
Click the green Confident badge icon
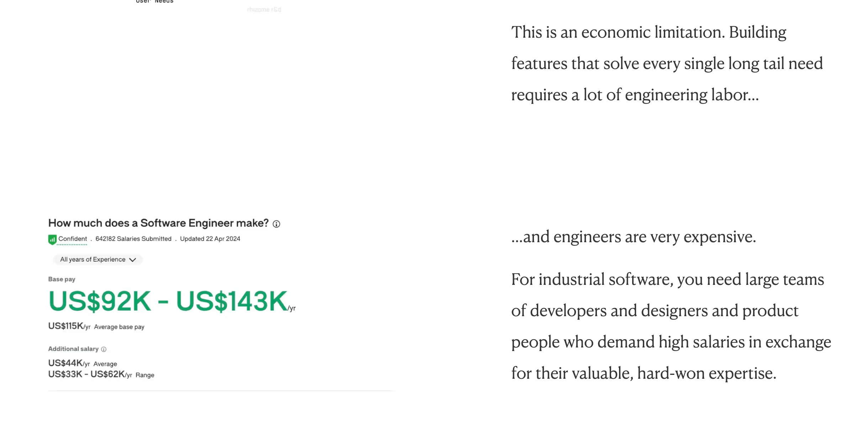pyautogui.click(x=52, y=239)
